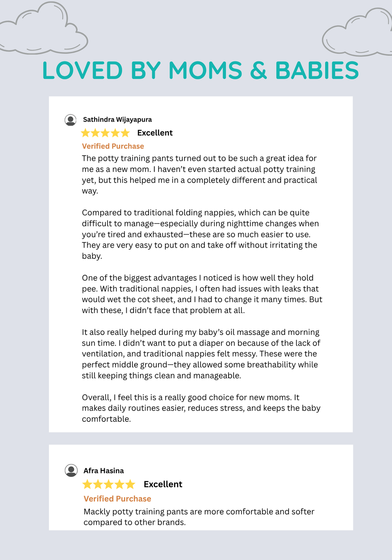Click Afra Hasina's profile avatar icon
This screenshot has height=560, width=392.
click(x=71, y=470)
